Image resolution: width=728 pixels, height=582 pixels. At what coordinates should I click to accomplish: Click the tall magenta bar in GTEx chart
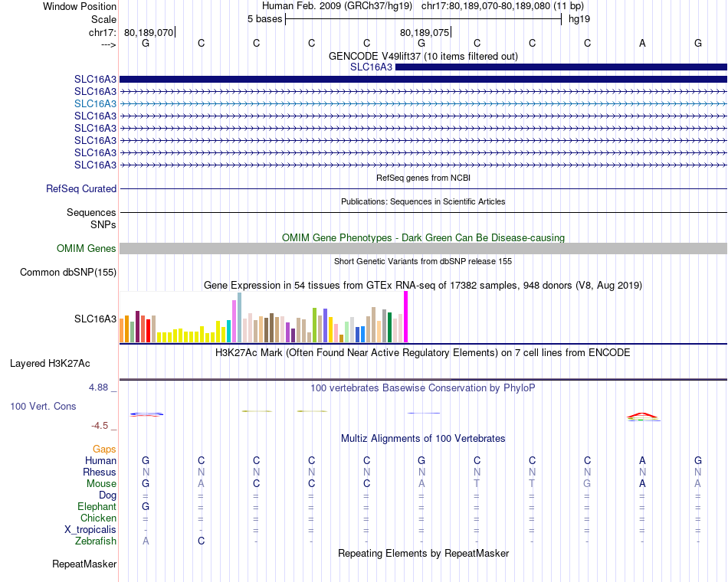coord(406,316)
